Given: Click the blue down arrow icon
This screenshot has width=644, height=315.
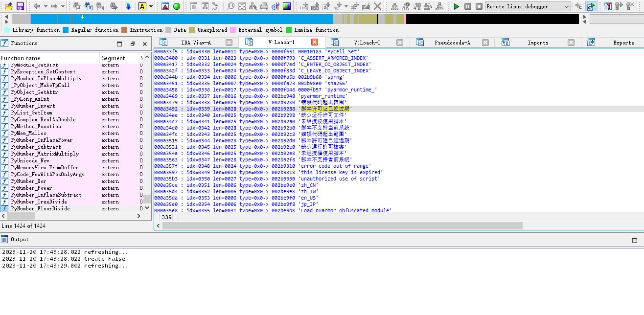Looking at the screenshot, I should [128, 6].
